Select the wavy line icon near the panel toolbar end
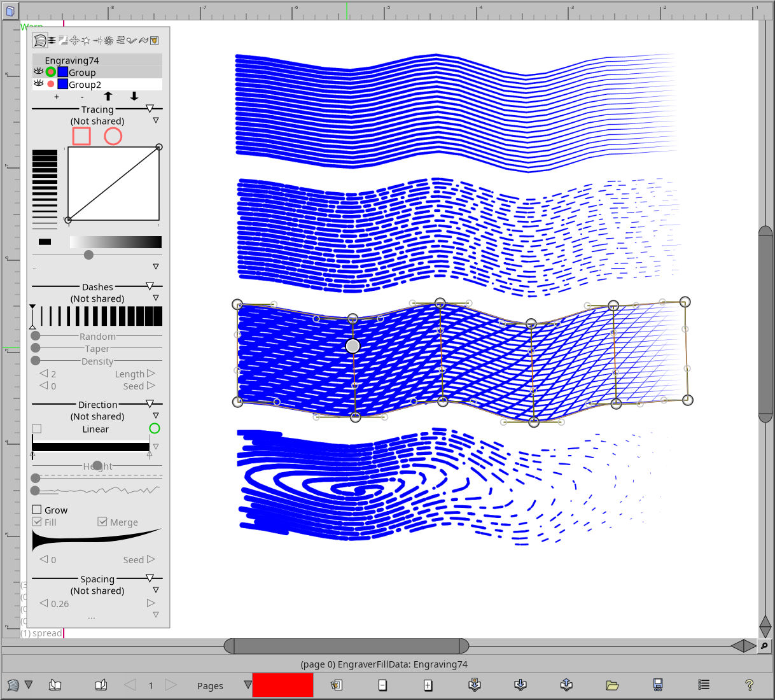Image resolution: width=775 pixels, height=700 pixels. point(143,40)
